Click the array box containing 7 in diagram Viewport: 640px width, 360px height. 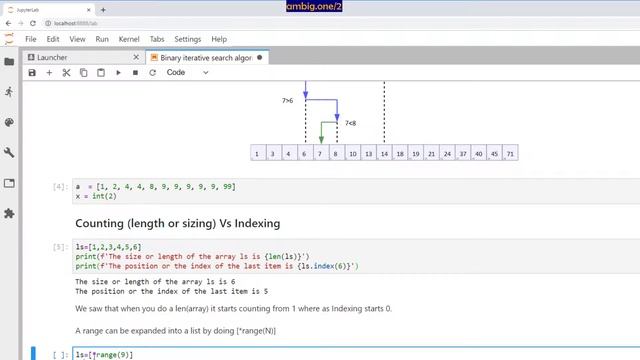(320, 153)
